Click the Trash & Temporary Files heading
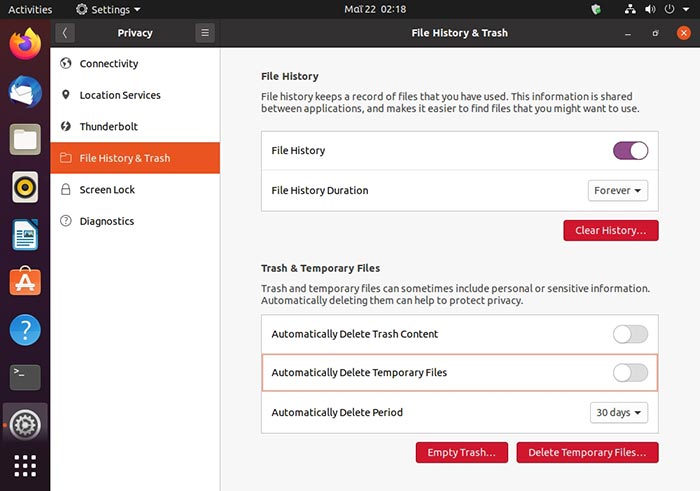This screenshot has height=491, width=700. click(321, 268)
